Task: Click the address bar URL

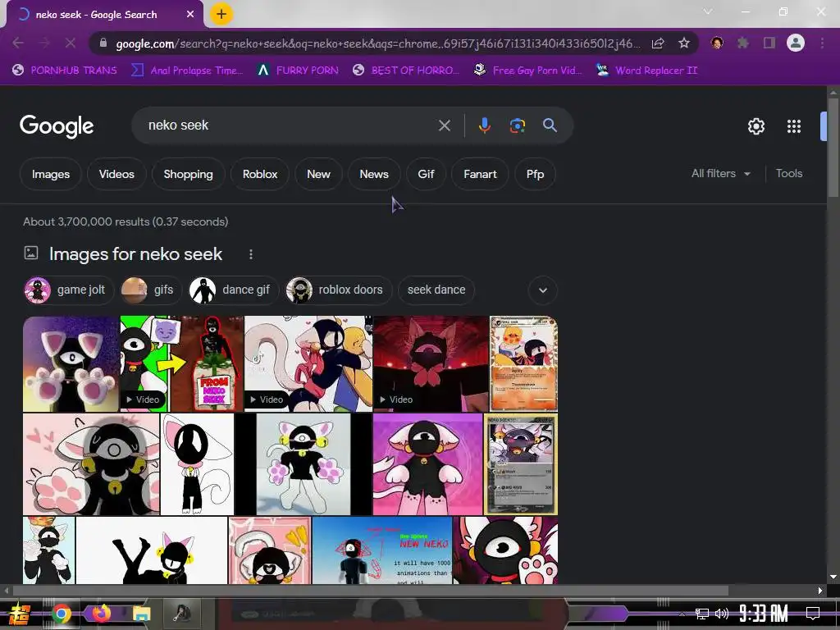Action: pos(377,43)
